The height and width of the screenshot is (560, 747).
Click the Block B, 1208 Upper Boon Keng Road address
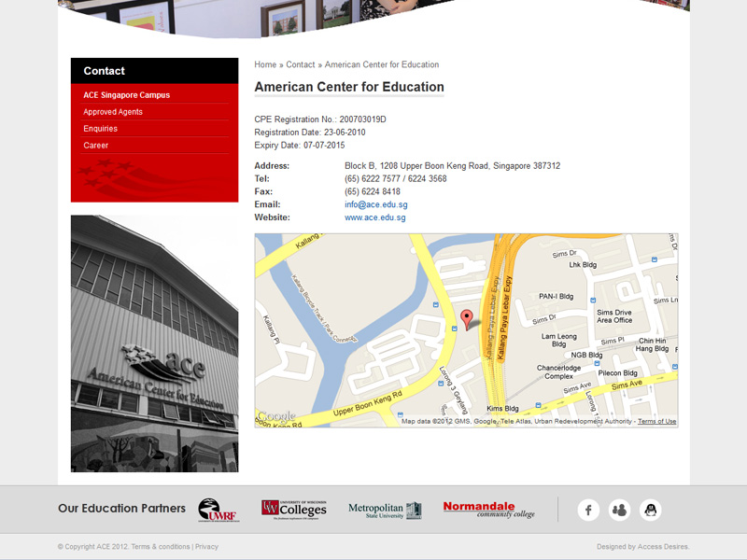click(453, 166)
